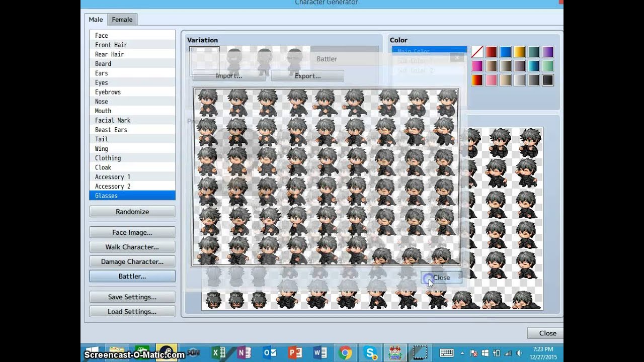The width and height of the screenshot is (644, 362).
Task: Open Steam from the taskbar
Action: tap(167, 352)
